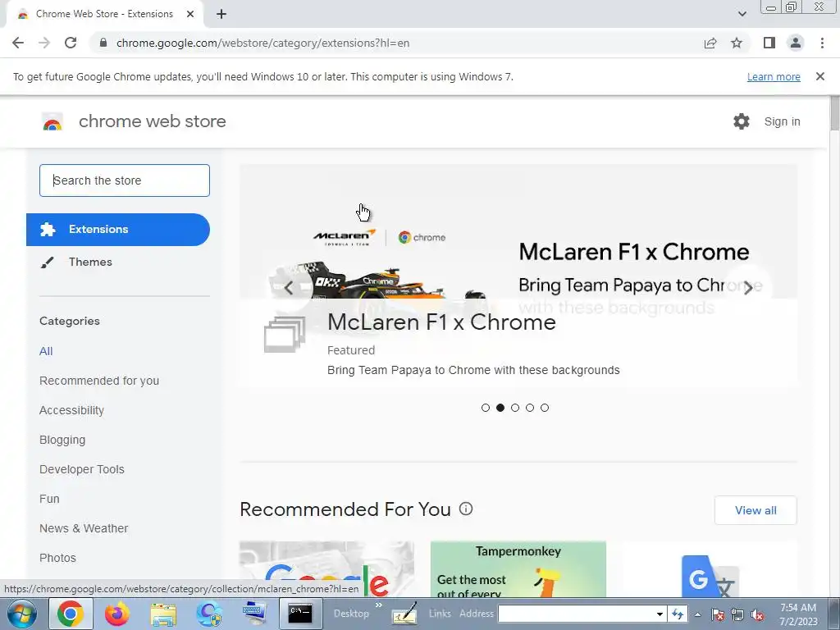The height and width of the screenshot is (630, 840).
Task: Click the taskbar Address input field
Action: click(x=577, y=614)
